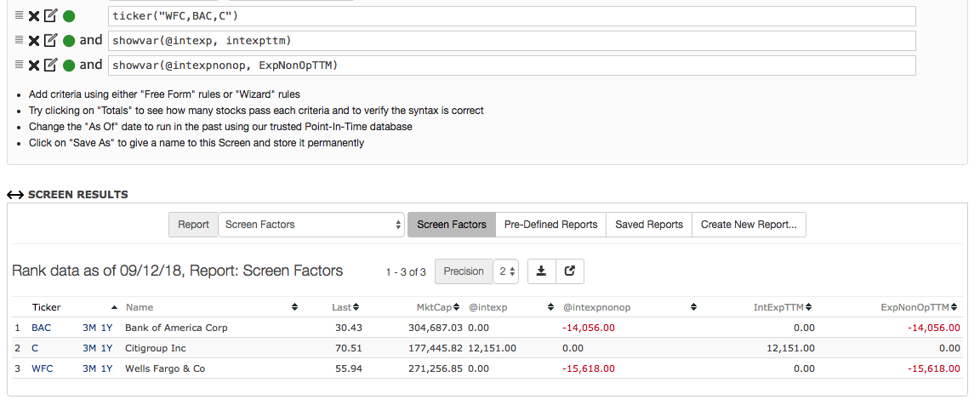The height and width of the screenshot is (411, 980).
Task: Click into the showvar(@intexpnonop, ExpNonOpTTM) field
Action: 512,65
